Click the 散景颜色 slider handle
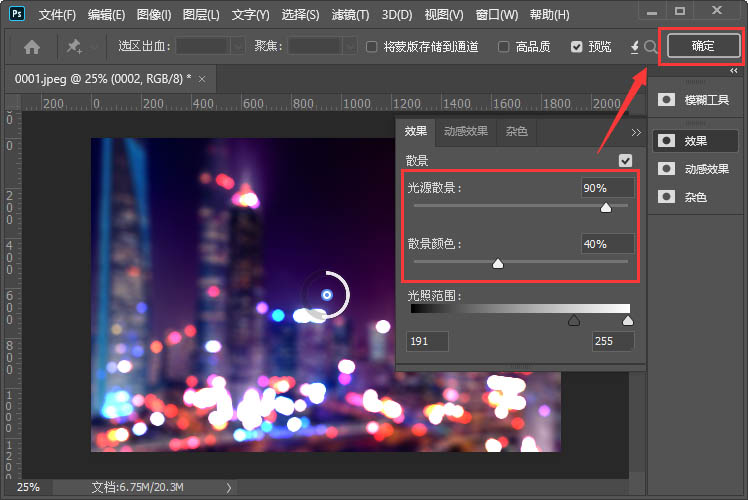This screenshot has height=500, width=748. 498,263
